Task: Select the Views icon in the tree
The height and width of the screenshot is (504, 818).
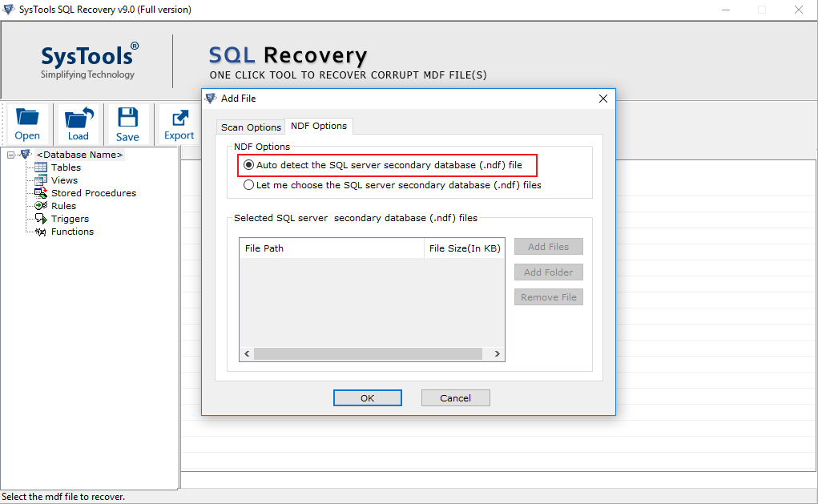Action: tap(41, 180)
